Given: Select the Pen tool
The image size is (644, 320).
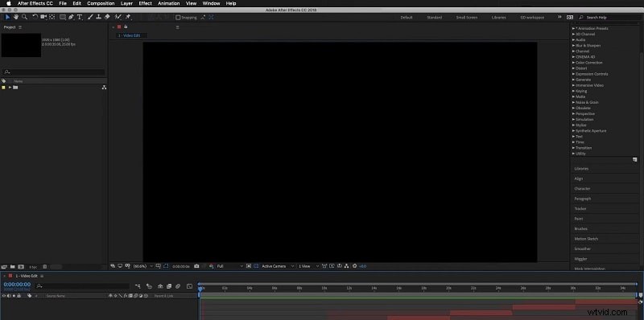Looking at the screenshot, I should tap(71, 17).
